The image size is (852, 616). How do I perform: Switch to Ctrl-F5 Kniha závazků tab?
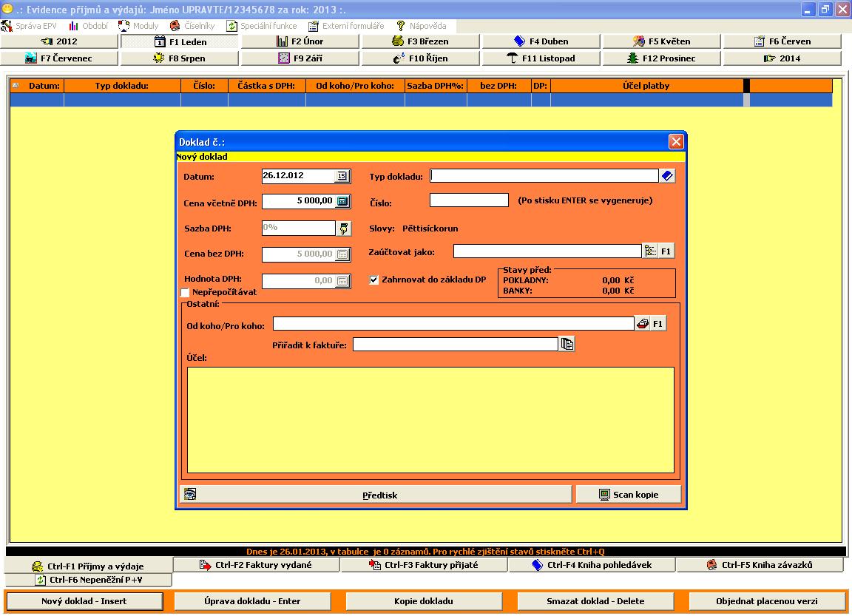click(760, 565)
